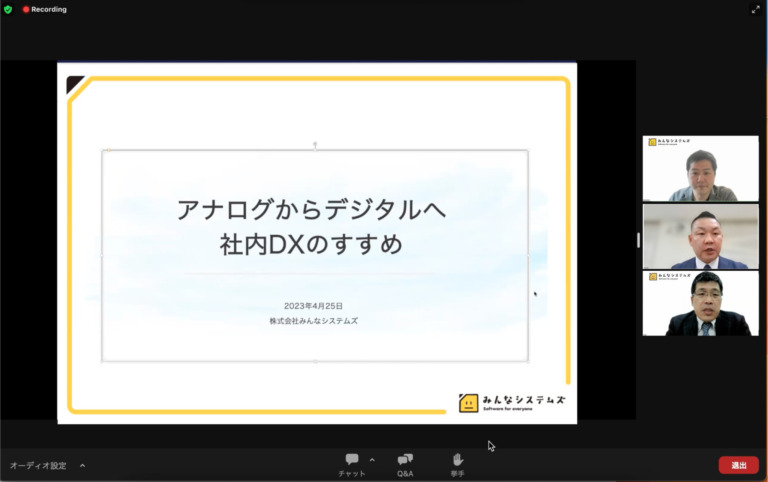Click the date 2023年4月25日 on slide
Image resolution: width=768 pixels, height=482 pixels.
point(313,306)
